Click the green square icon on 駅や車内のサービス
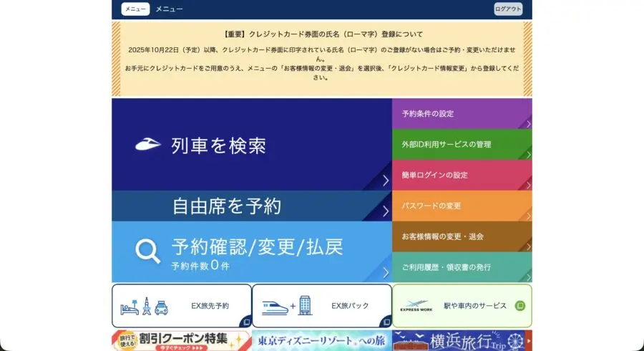The height and width of the screenshot is (351, 644). [520, 306]
